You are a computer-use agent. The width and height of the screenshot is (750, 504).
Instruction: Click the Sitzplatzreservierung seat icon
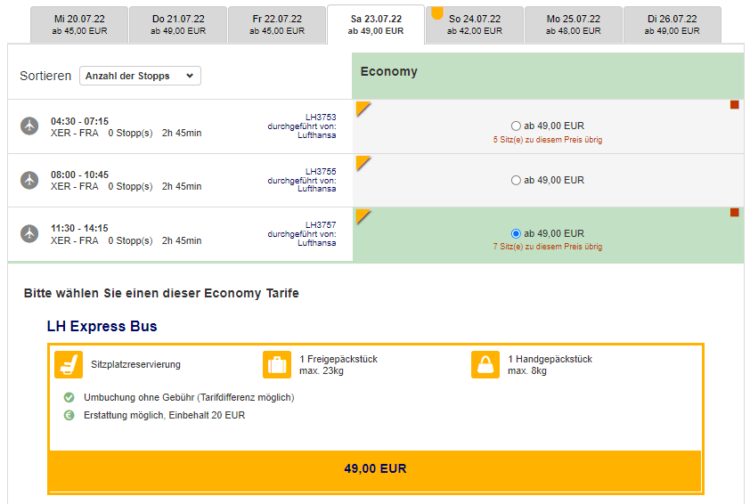click(x=68, y=364)
